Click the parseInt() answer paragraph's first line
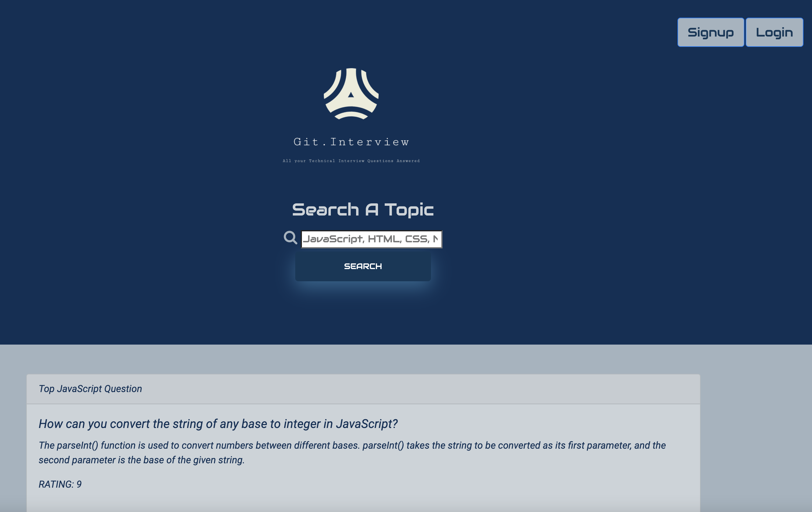 coord(352,445)
